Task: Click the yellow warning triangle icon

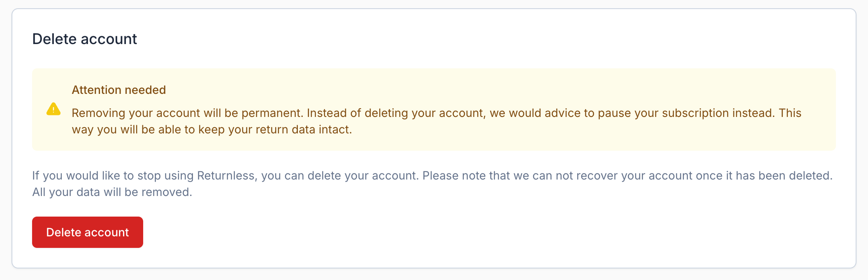Action: [53, 109]
